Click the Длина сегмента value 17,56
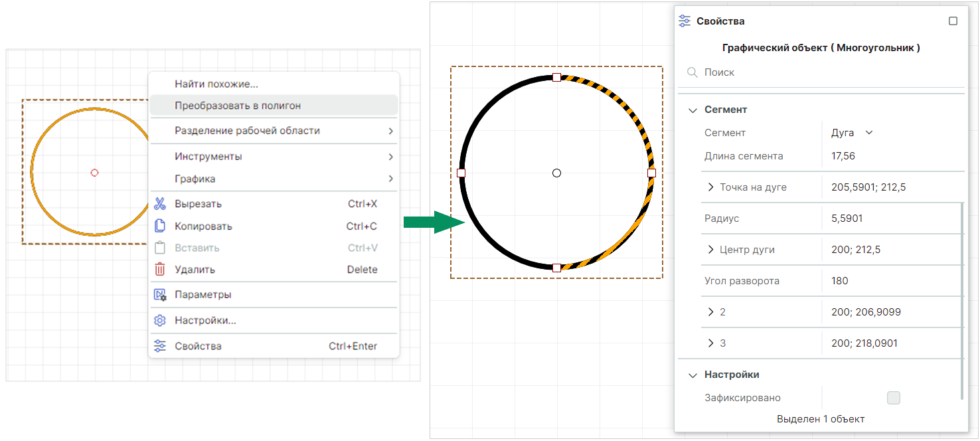 (843, 156)
